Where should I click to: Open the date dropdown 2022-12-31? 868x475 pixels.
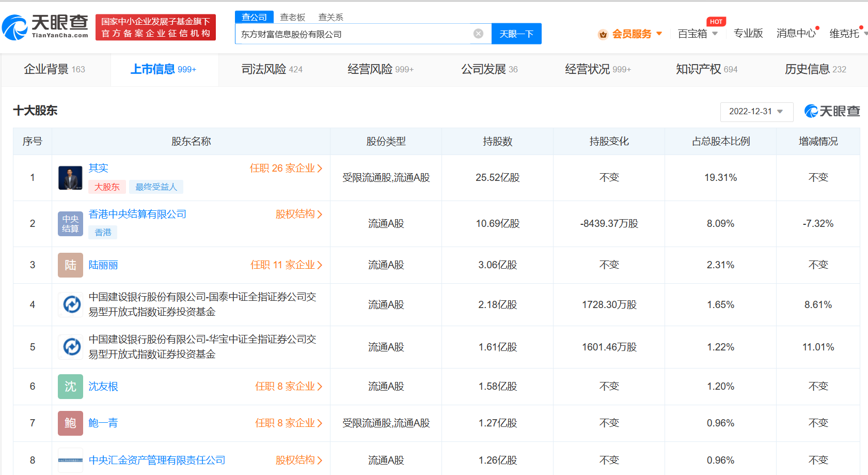pyautogui.click(x=756, y=112)
